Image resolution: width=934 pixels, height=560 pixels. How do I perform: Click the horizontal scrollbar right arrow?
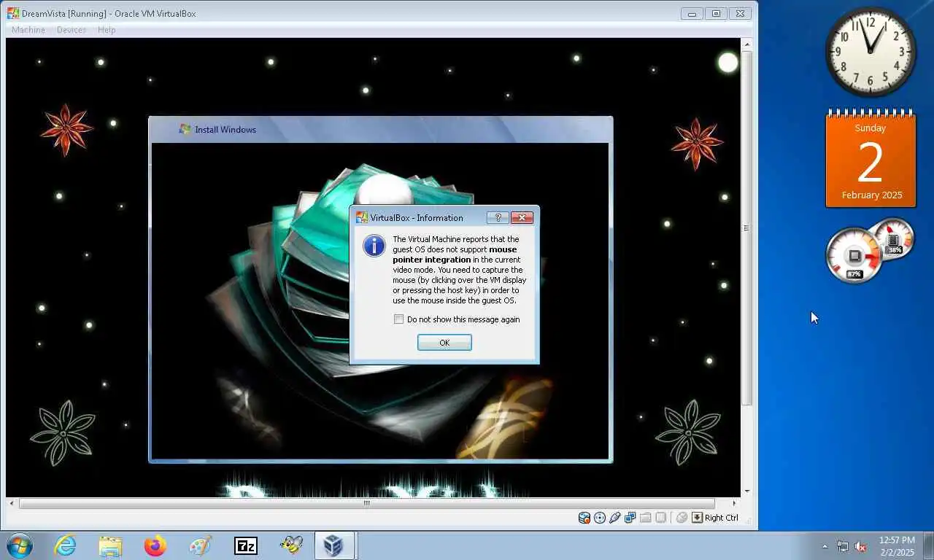pos(734,503)
